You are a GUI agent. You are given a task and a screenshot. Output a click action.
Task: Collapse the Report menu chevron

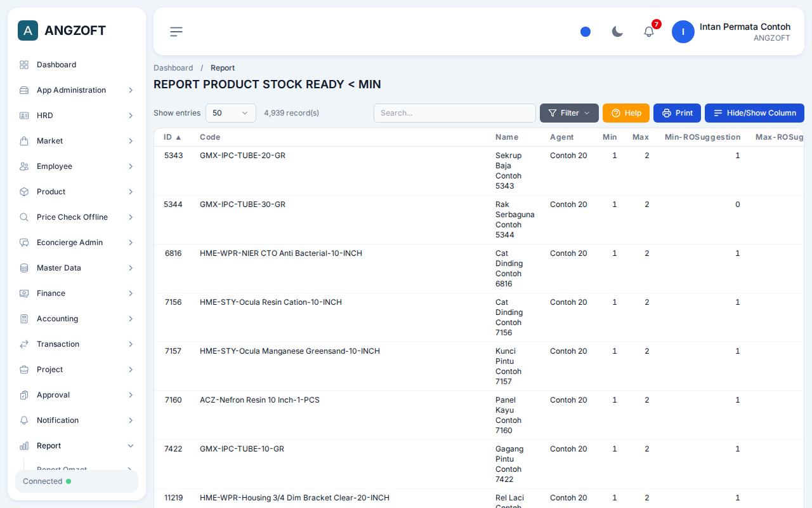tap(131, 446)
